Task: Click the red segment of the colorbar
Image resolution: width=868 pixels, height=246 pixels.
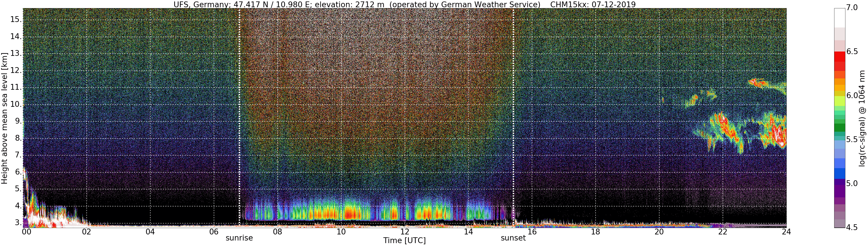Action: tap(839, 56)
